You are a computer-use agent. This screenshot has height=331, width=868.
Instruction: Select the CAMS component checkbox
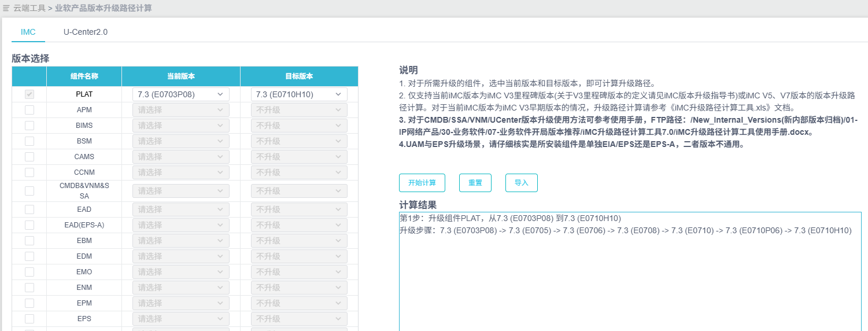pyautogui.click(x=29, y=157)
